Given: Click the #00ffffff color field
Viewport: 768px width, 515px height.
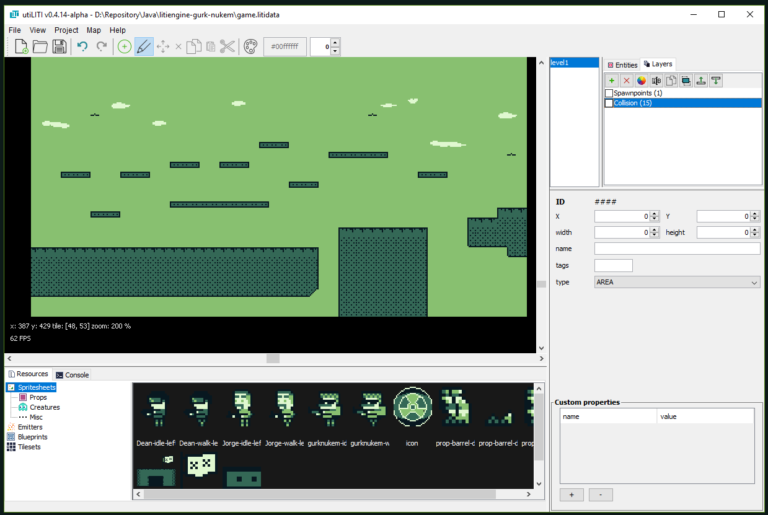Looking at the screenshot, I should tap(285, 47).
